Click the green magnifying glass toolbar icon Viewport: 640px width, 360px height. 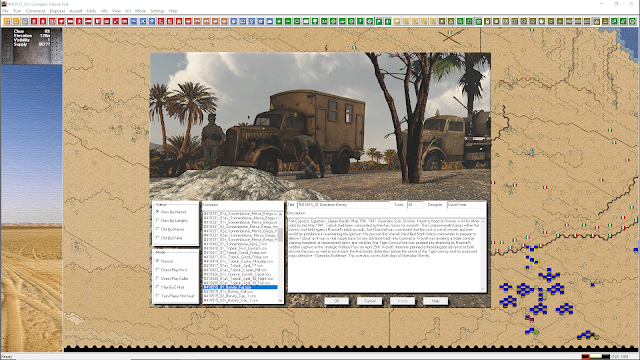click(460, 21)
